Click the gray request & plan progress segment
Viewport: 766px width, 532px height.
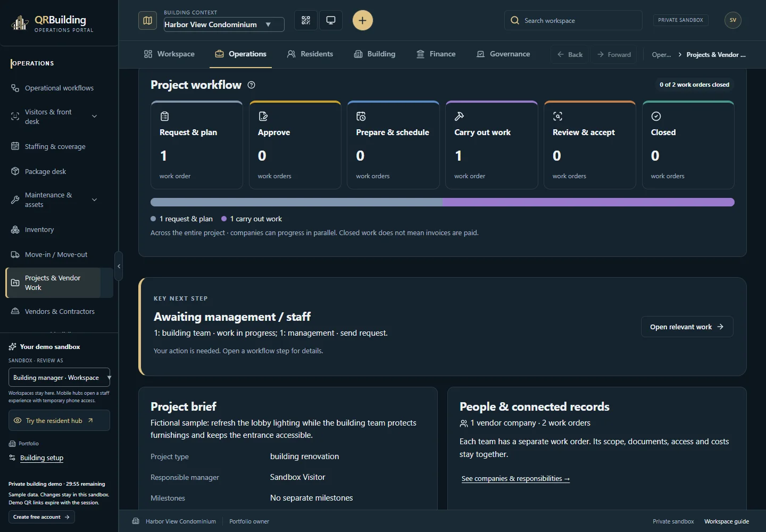[x=296, y=202]
